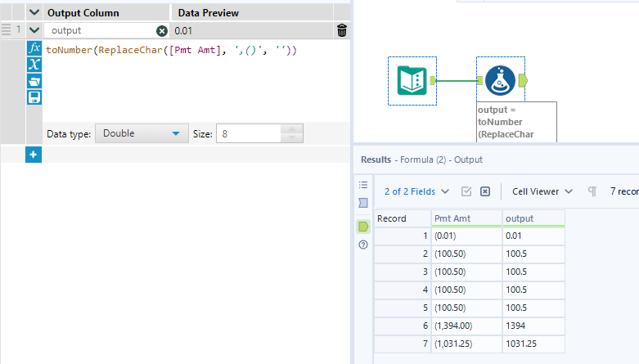Select the Input Data book tool on canvas
The width and height of the screenshot is (639, 364).
click(x=412, y=80)
